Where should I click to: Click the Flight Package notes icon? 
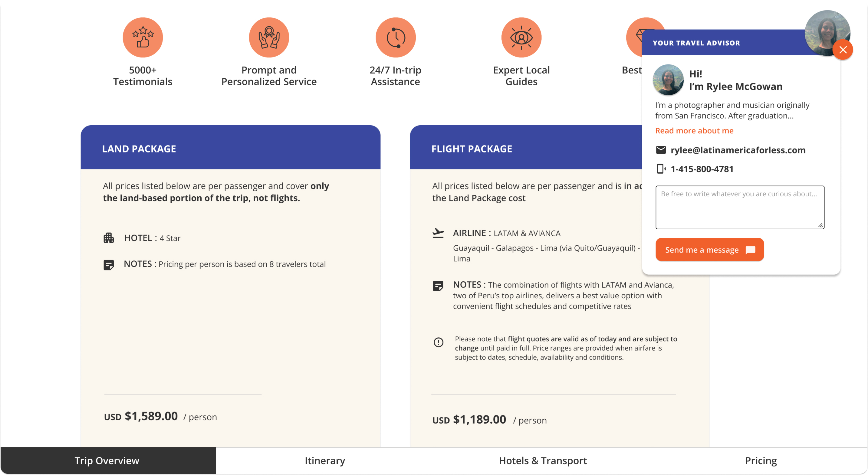(x=438, y=286)
